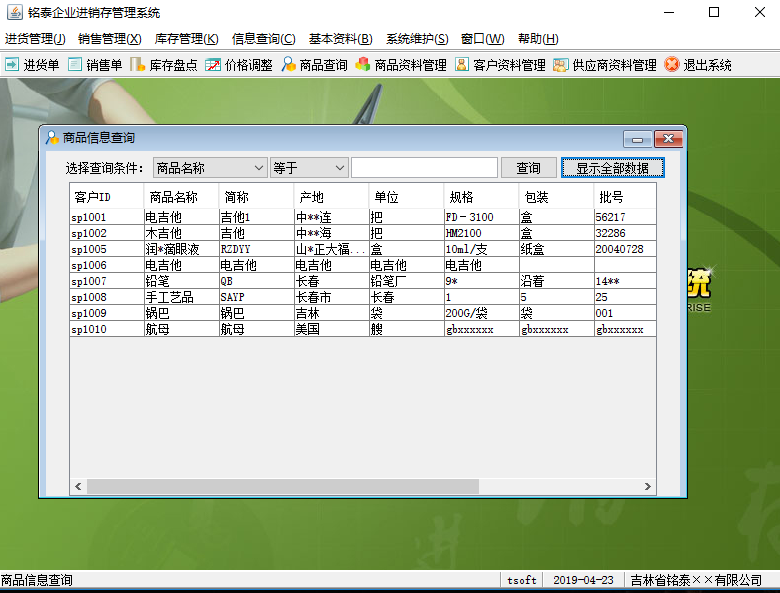Click the HM2100 specification cell
The width and height of the screenshot is (780, 593).
[482, 233]
